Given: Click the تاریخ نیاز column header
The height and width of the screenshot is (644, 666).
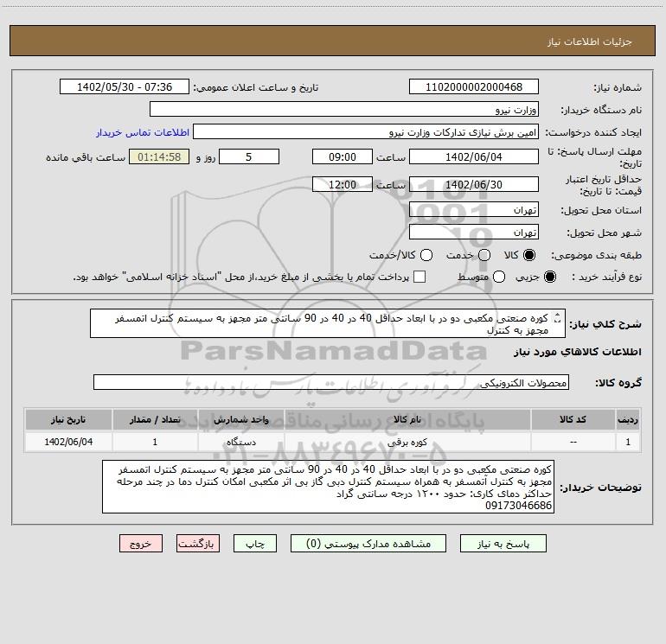Looking at the screenshot, I should (68, 419).
